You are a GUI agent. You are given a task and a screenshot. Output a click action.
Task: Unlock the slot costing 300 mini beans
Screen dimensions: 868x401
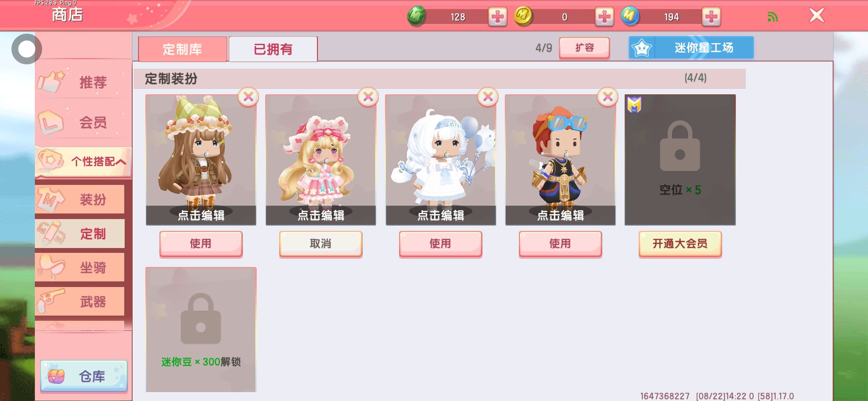pos(201,329)
